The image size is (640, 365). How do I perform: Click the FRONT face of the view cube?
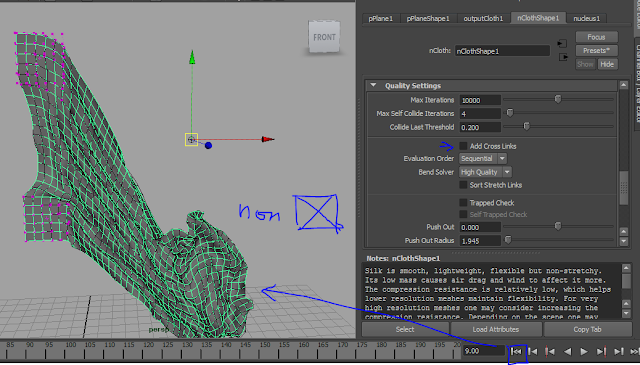324,37
